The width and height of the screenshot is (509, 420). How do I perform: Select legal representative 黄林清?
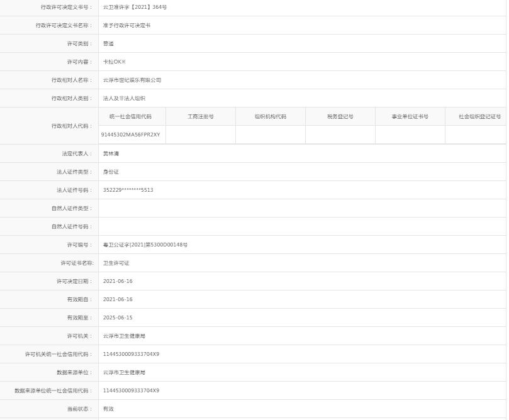[x=109, y=153]
